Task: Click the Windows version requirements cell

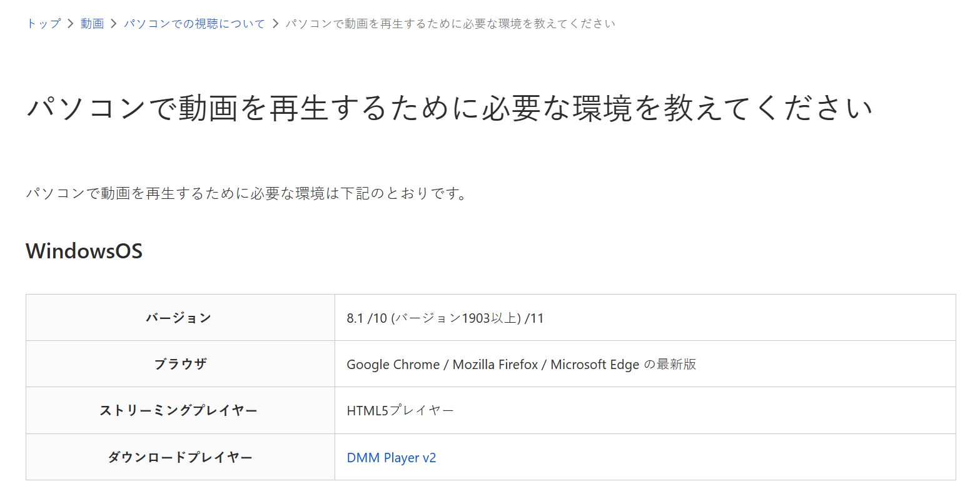Action: pyautogui.click(x=445, y=317)
